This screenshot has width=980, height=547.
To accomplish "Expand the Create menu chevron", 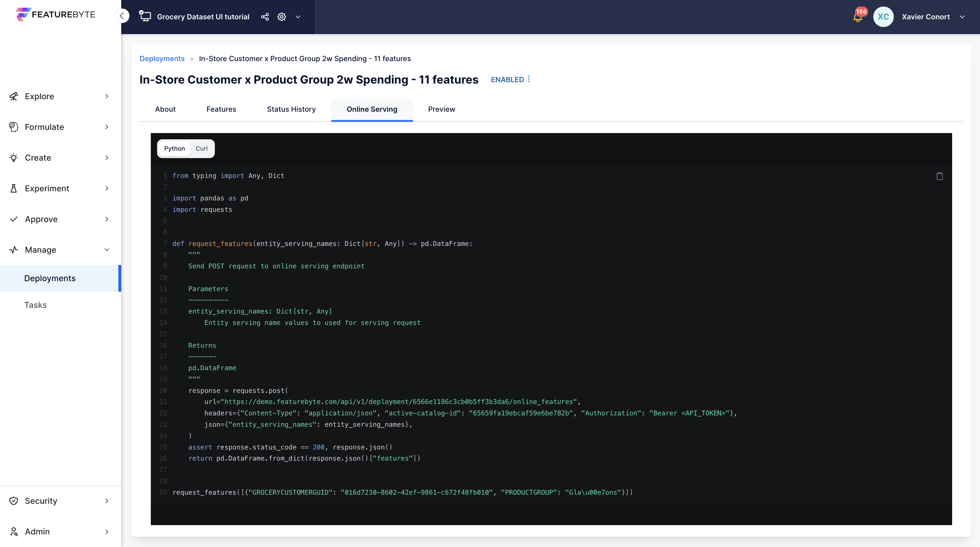I will (107, 158).
